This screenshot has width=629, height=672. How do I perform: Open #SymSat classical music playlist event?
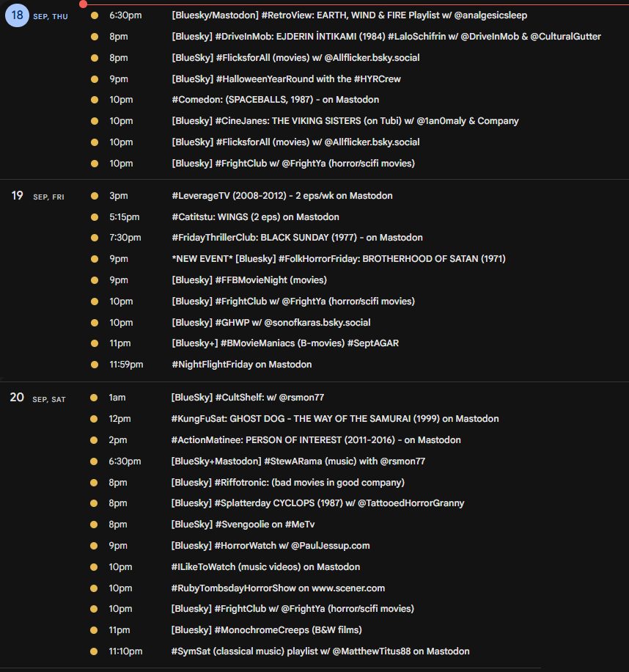320,651
